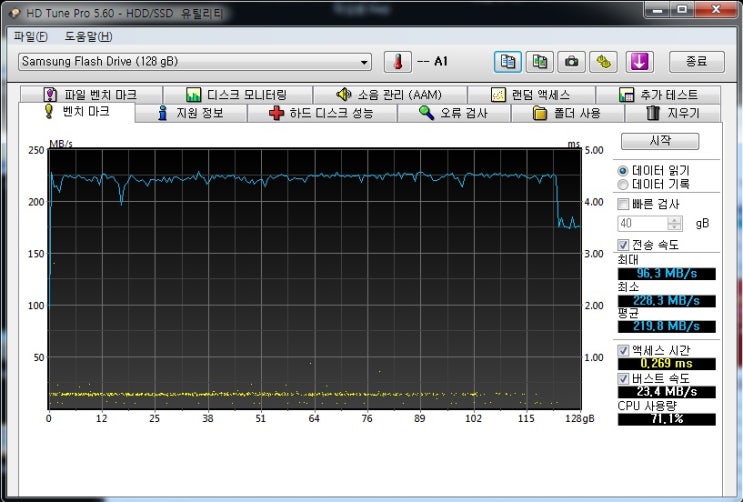The width and height of the screenshot is (743, 502).
Task: Click the 219.8 MB/s average value
Action: [667, 326]
